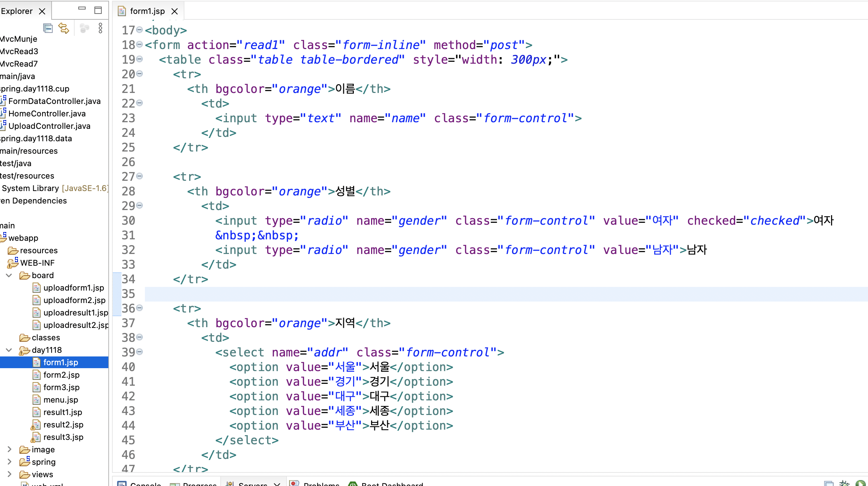868x486 pixels.
Task: Open Explorer view menu three-dots icon
Action: pos(100,28)
